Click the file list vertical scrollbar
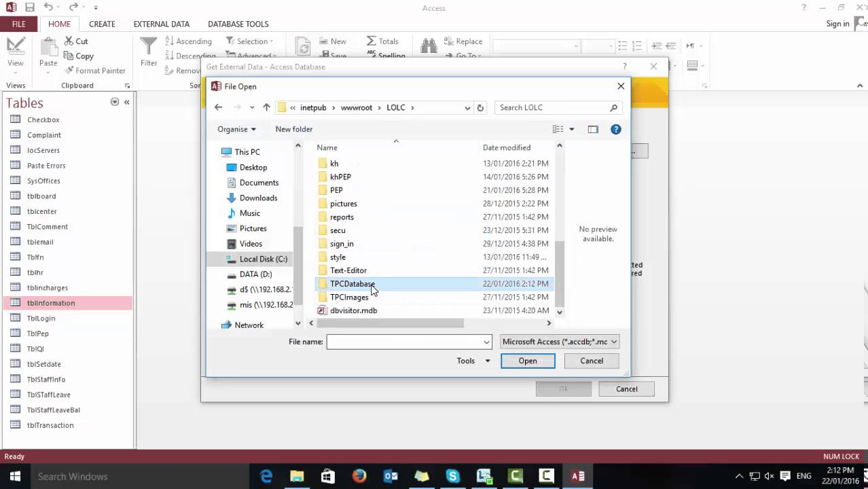This screenshot has width=868, height=489. (x=560, y=273)
